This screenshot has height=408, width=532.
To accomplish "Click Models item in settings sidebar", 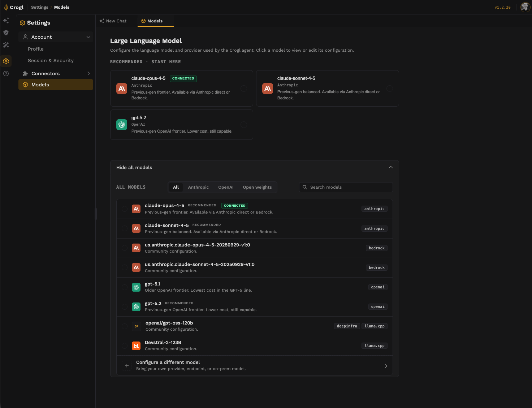I will [x=56, y=85].
